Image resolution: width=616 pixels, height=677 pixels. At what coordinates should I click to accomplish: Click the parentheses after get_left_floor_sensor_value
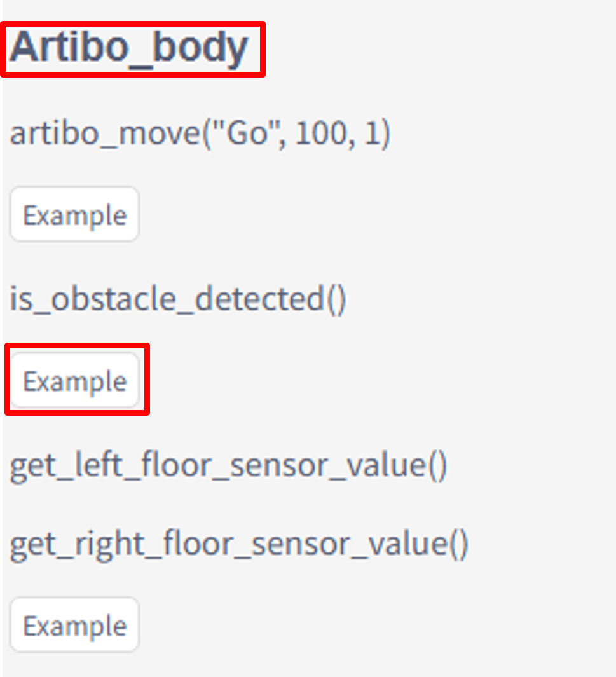pos(437,465)
